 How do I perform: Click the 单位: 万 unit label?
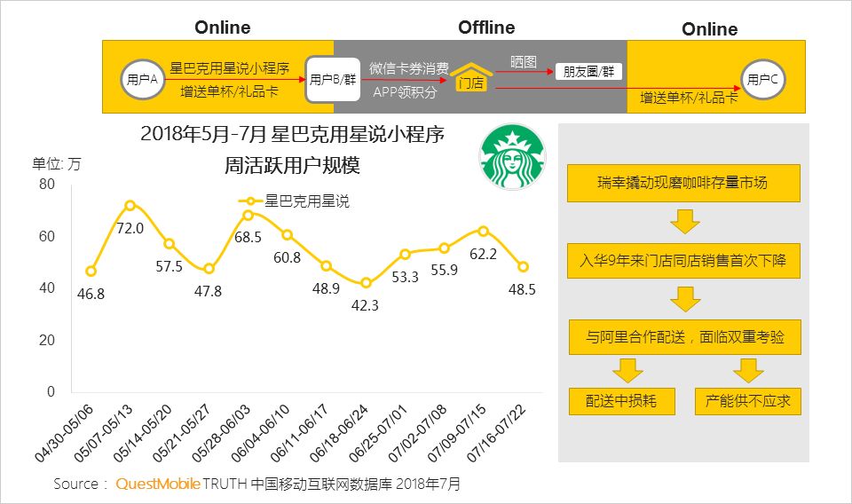tap(57, 164)
